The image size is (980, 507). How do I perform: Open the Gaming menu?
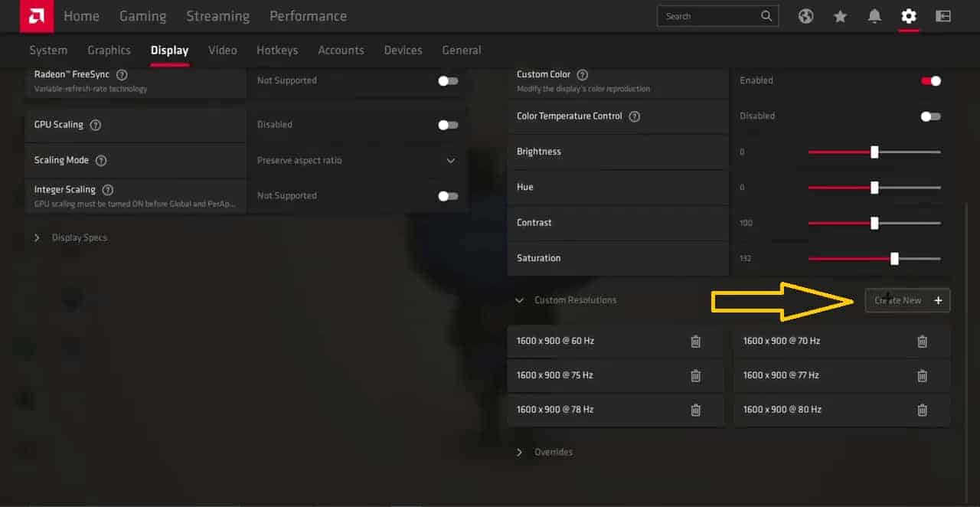[x=142, y=15]
